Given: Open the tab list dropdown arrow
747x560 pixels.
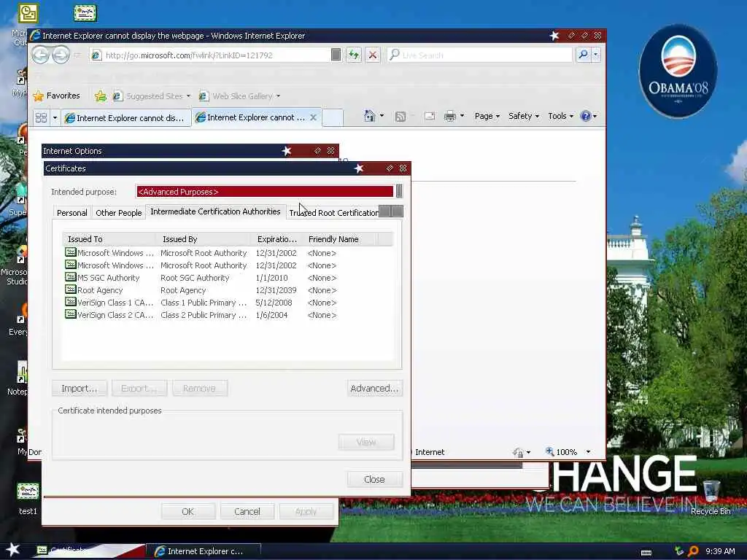Looking at the screenshot, I should [x=55, y=117].
